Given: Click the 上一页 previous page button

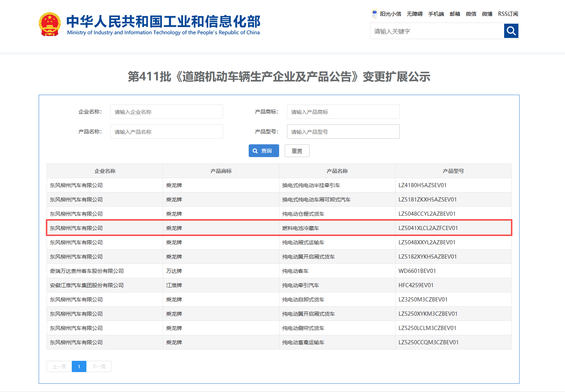Looking at the screenshot, I should (59, 366).
